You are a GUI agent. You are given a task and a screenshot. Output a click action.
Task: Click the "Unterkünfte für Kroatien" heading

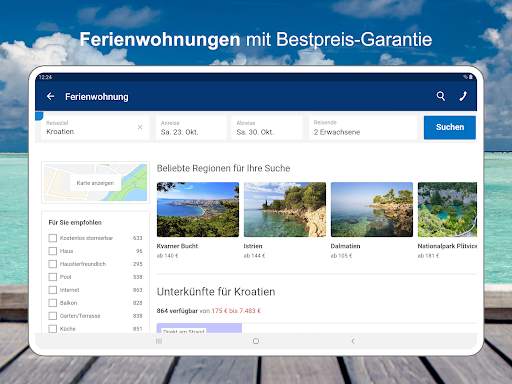tap(216, 292)
